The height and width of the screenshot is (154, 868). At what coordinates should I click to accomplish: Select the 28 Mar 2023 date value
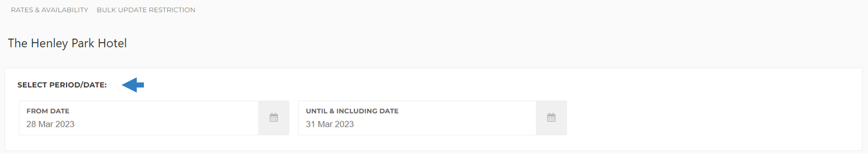pos(51,124)
